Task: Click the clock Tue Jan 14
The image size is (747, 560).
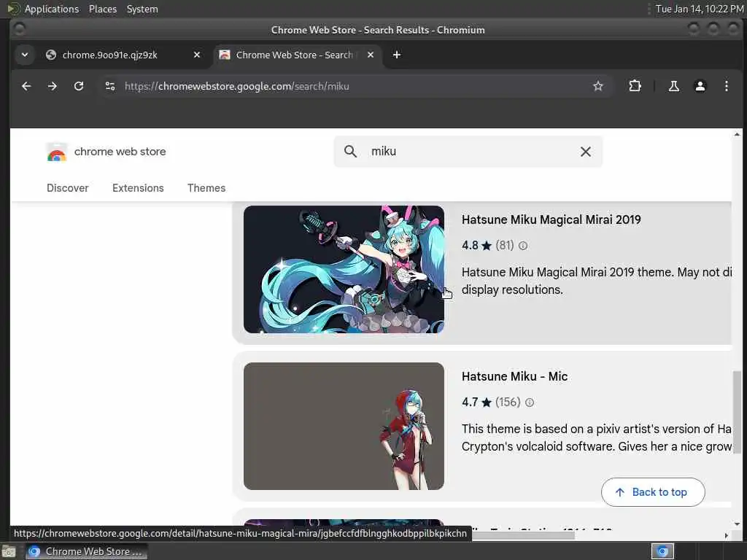Action: point(700,9)
